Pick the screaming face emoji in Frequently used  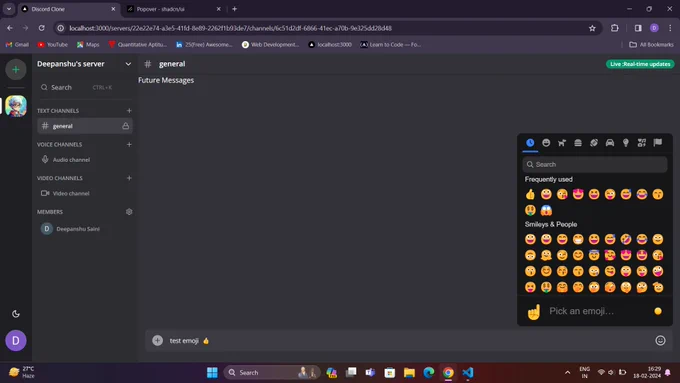tap(546, 210)
